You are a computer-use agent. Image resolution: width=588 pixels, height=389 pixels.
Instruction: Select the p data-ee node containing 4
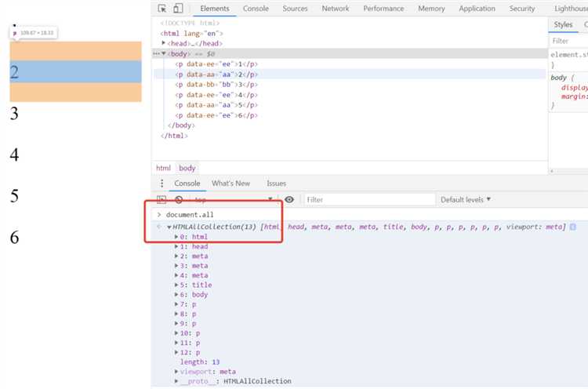(216, 95)
